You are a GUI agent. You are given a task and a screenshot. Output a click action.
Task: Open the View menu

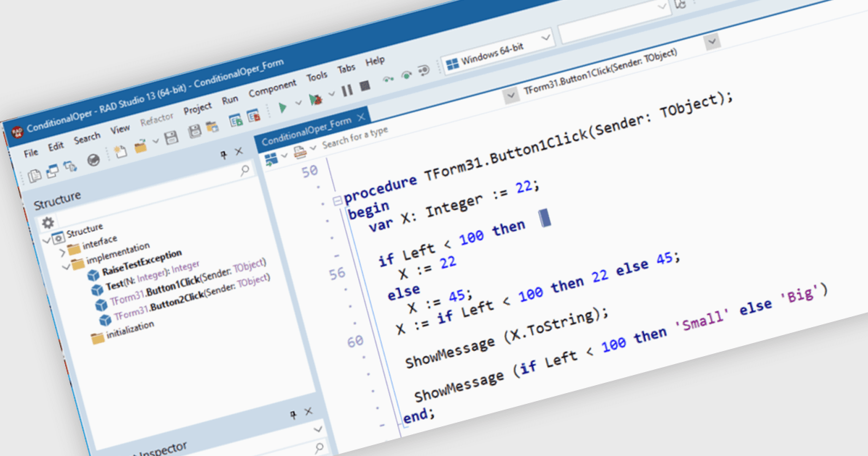pos(120,129)
